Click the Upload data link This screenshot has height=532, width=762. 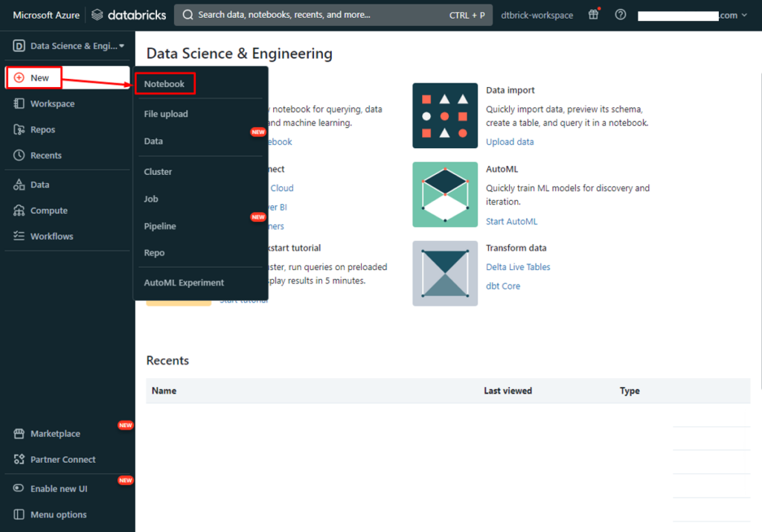pos(510,142)
